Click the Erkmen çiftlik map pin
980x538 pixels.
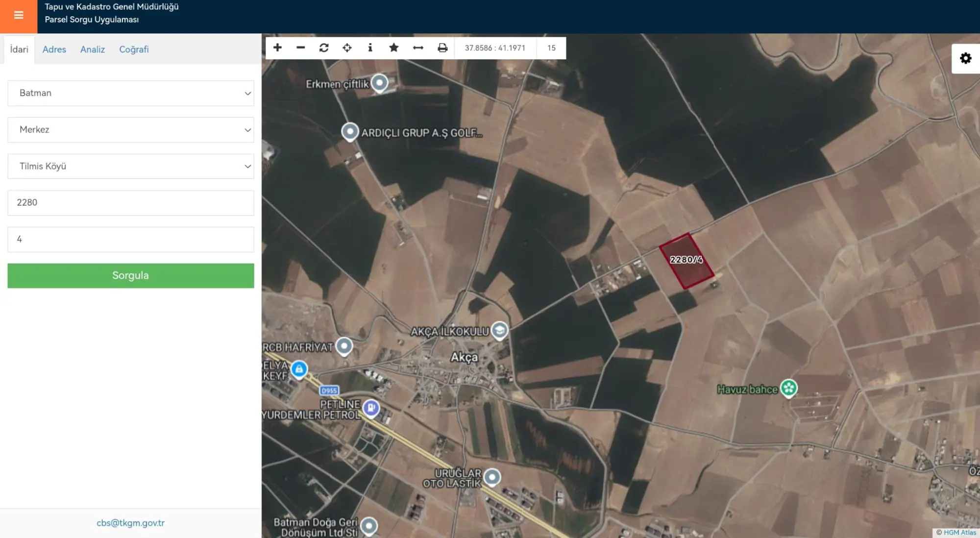[x=380, y=83]
